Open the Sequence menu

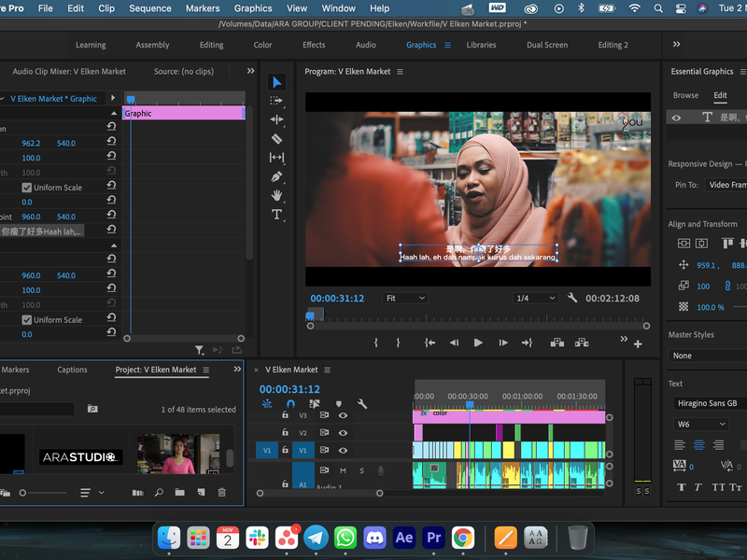tap(149, 8)
